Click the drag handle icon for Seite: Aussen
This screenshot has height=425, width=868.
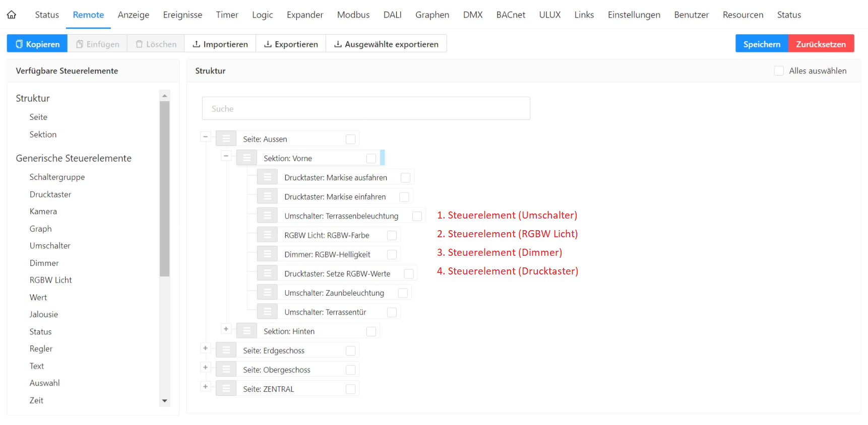226,139
